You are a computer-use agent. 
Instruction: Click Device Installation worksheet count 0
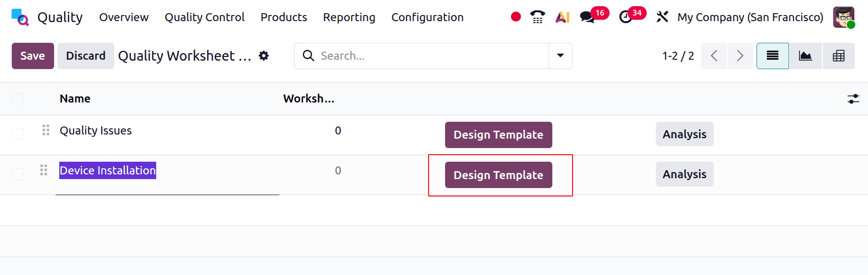click(x=338, y=171)
